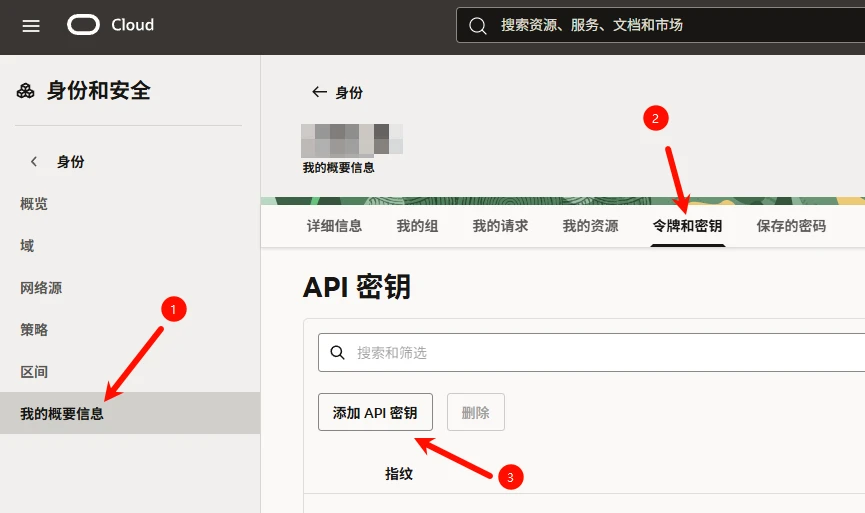Image resolution: width=865 pixels, height=513 pixels.
Task: Open the 保存的密码 tab
Action: (x=791, y=226)
